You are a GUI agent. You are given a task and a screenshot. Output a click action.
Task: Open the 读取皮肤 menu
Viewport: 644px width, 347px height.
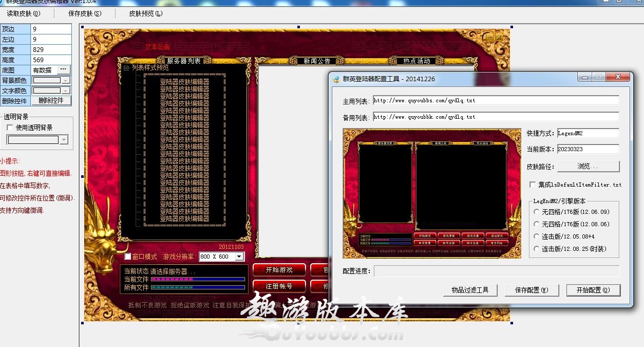click(x=23, y=13)
